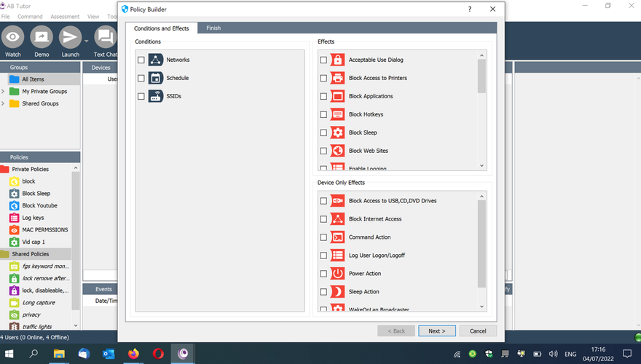
Task: Click the Cancel button
Action: (x=478, y=331)
